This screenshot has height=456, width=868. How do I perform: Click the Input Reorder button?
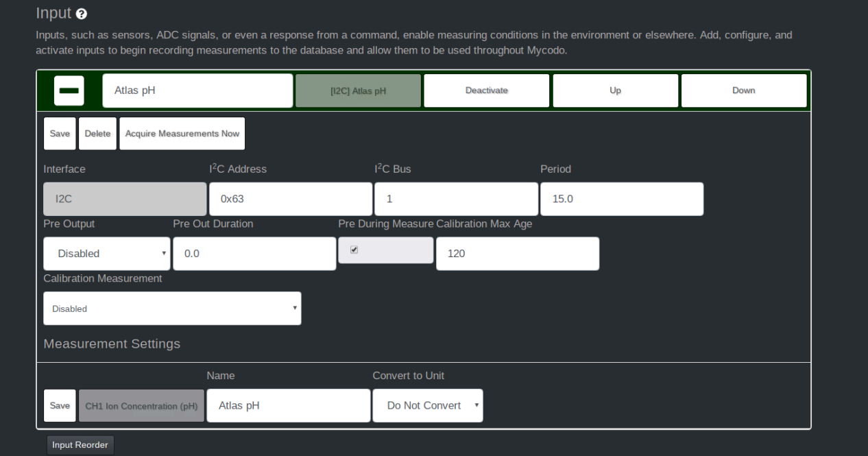coord(80,445)
